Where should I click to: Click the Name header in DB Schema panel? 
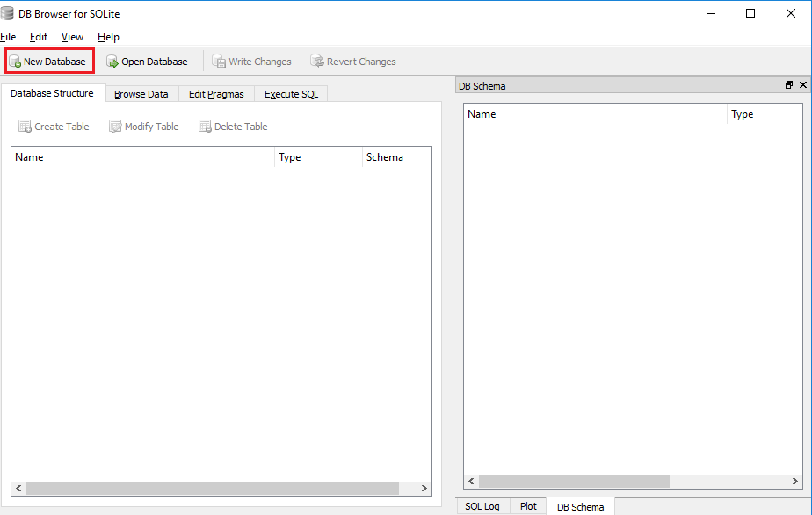[596, 114]
